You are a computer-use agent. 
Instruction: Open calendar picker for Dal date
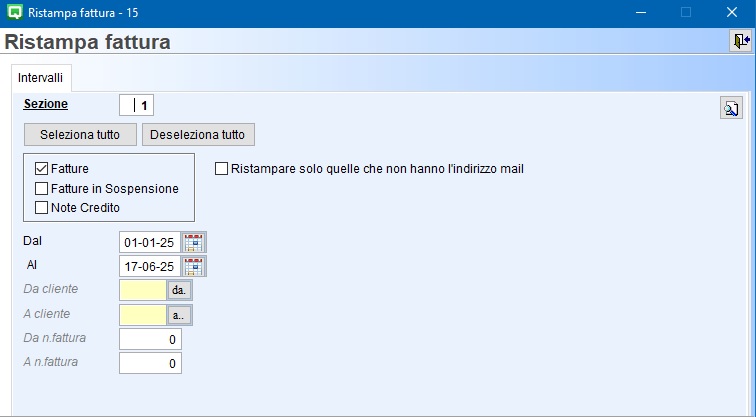pyautogui.click(x=193, y=242)
